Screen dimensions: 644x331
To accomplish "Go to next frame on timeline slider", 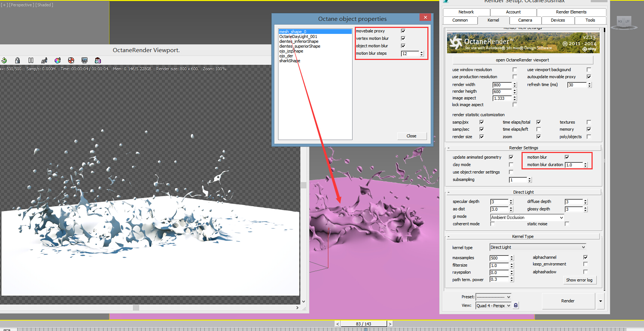I will pos(390,324).
